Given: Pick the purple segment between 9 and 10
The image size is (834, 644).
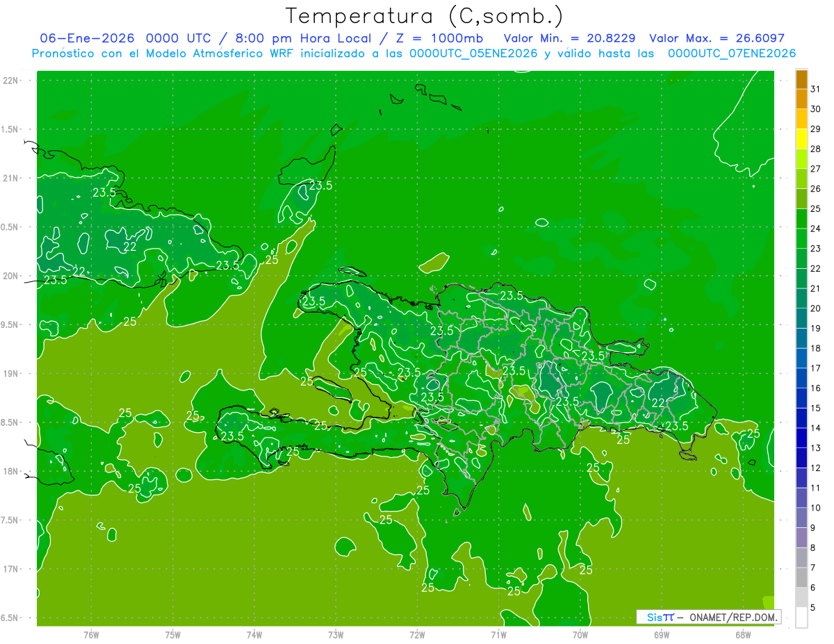Looking at the screenshot, I should coord(801,518).
